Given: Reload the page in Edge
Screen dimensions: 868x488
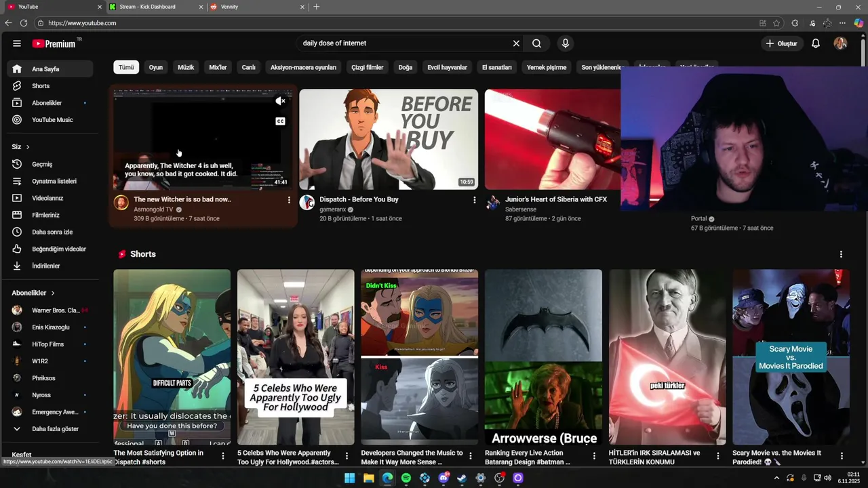Looking at the screenshot, I should tap(24, 23).
